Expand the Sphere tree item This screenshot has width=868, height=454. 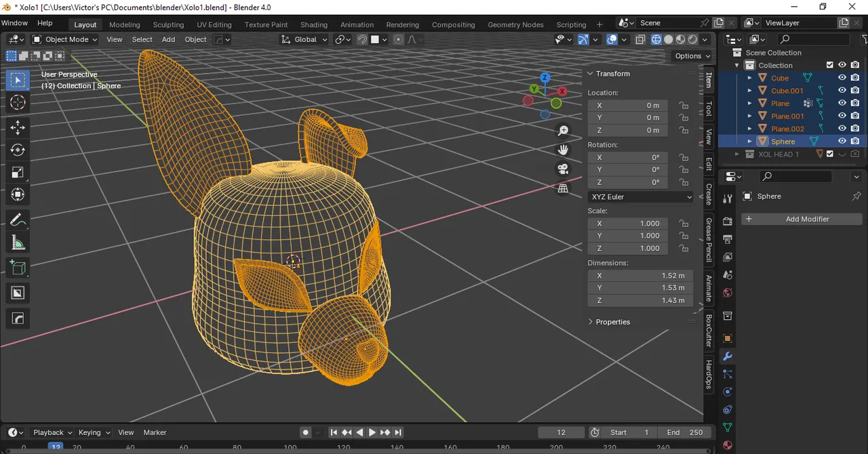pyautogui.click(x=750, y=142)
